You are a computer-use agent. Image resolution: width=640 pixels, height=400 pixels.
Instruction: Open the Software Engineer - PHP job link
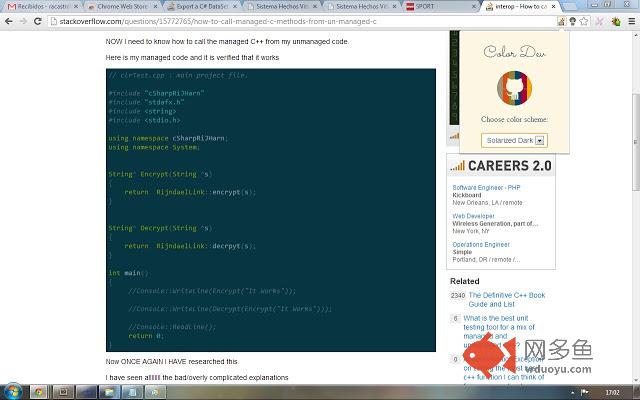click(x=486, y=187)
